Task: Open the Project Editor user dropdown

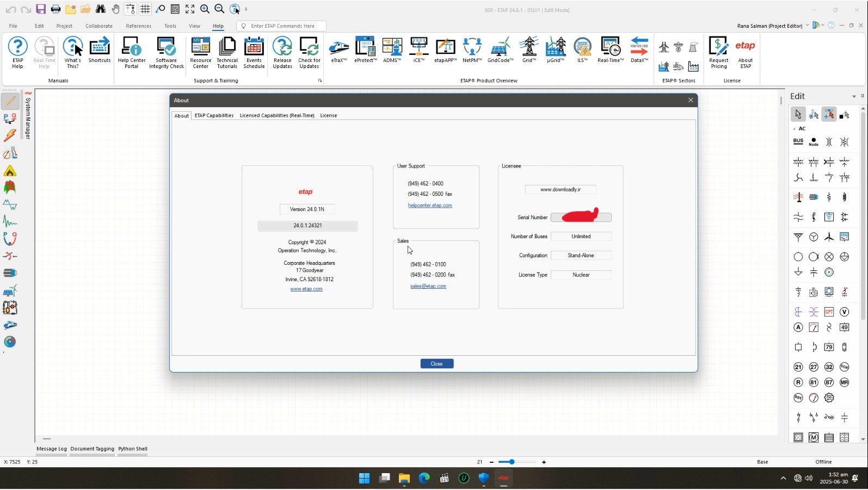Action: (807, 26)
